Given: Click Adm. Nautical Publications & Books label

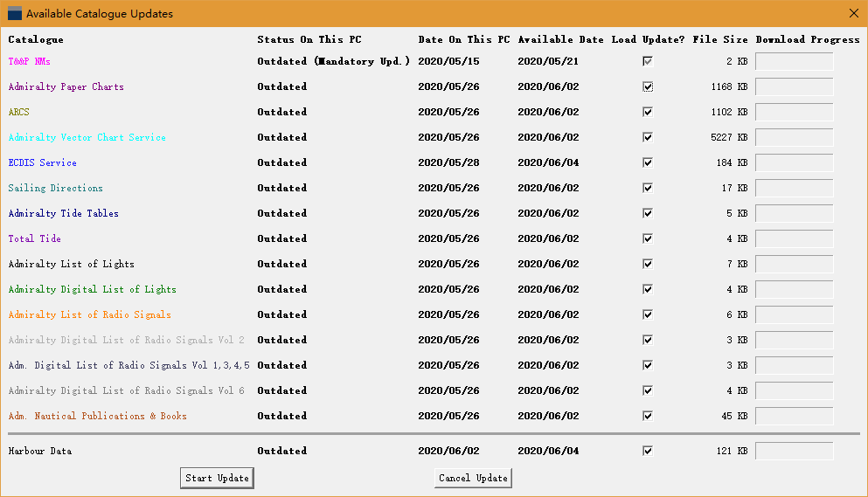Looking at the screenshot, I should [97, 416].
